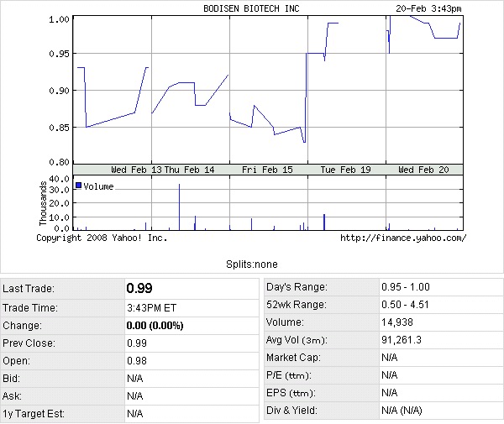504x424 pixels.
Task: Click the Splits:none text below the chart
Action: pos(251,264)
